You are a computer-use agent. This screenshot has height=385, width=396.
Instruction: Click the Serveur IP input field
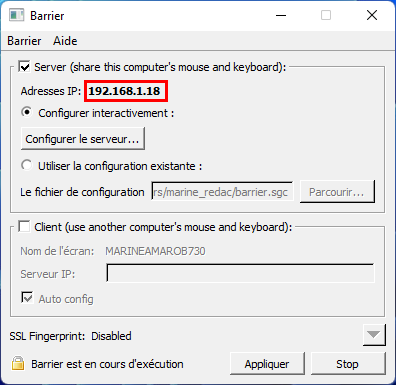240,273
